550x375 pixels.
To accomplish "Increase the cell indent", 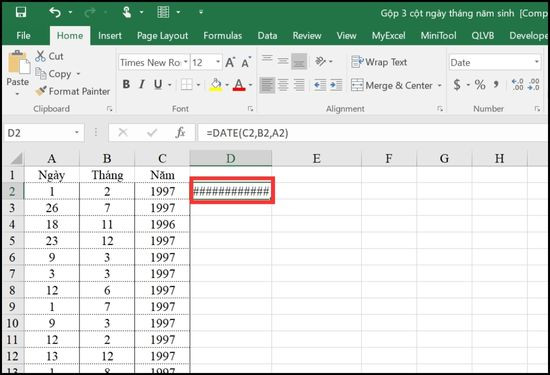I will tap(336, 85).
